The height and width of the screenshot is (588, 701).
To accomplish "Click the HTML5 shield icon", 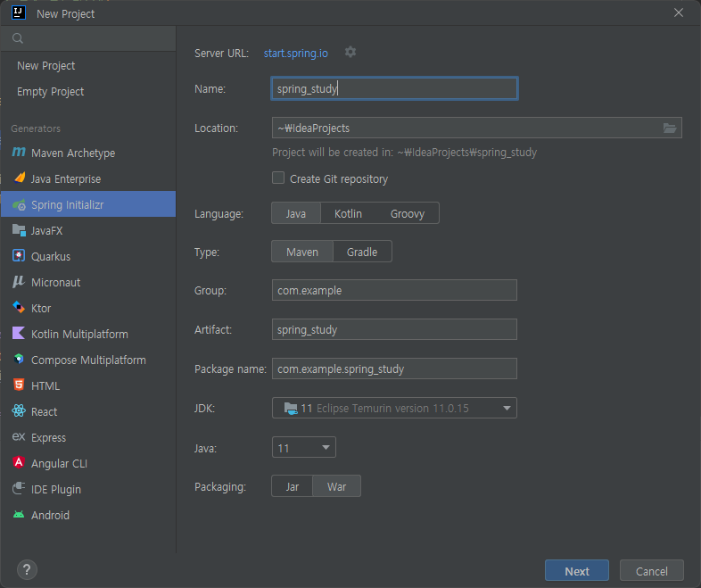I will point(19,385).
